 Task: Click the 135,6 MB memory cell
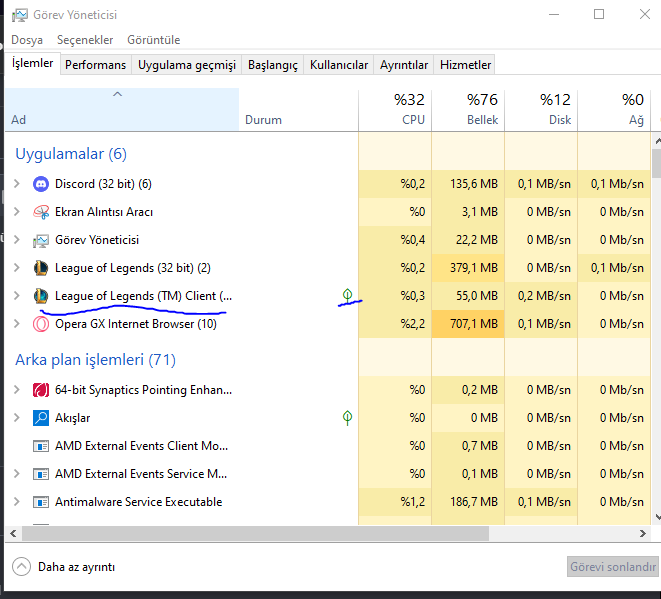[468, 184]
